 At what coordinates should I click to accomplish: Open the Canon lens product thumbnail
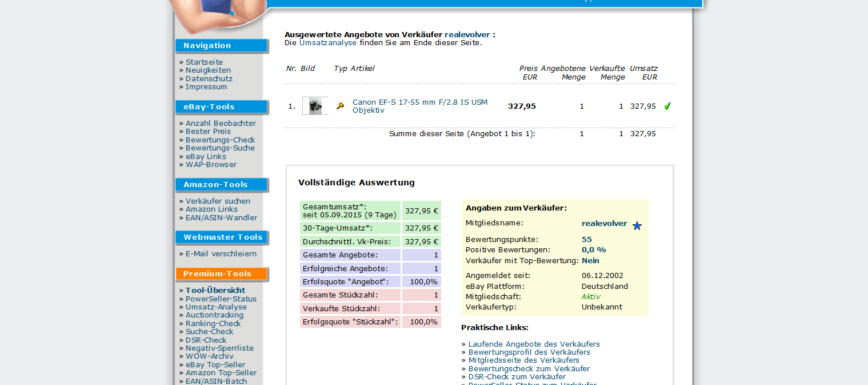[x=315, y=106]
